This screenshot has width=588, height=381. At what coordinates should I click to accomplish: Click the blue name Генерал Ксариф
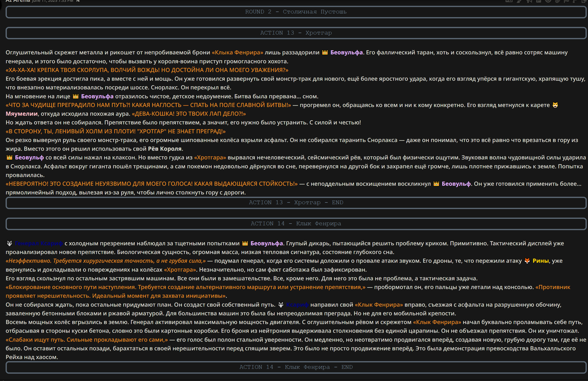[39, 243]
